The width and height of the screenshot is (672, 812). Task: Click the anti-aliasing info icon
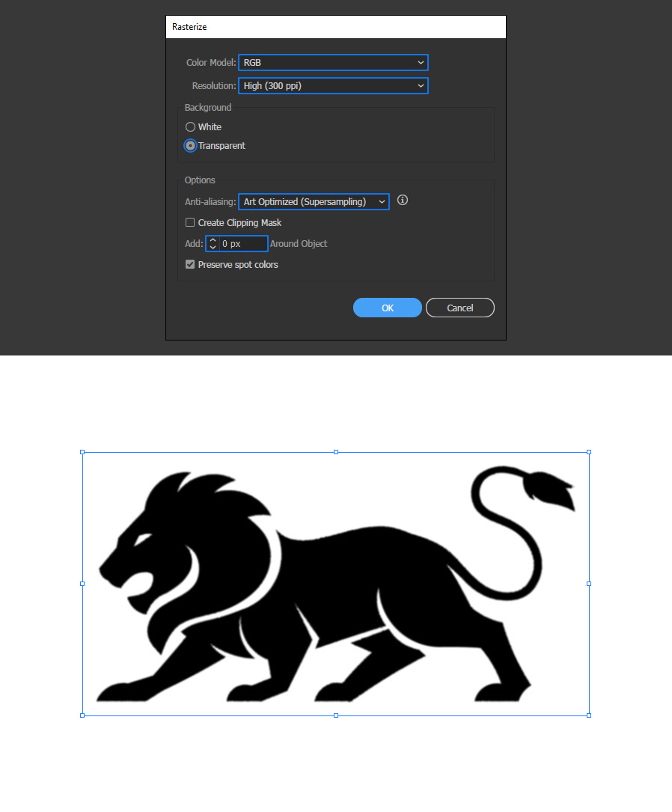(403, 200)
